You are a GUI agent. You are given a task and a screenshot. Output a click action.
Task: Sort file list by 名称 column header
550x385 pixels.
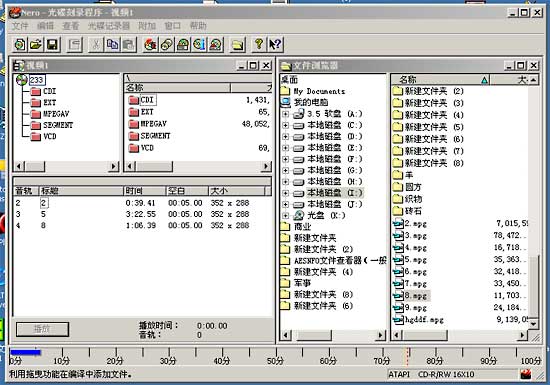pyautogui.click(x=440, y=80)
